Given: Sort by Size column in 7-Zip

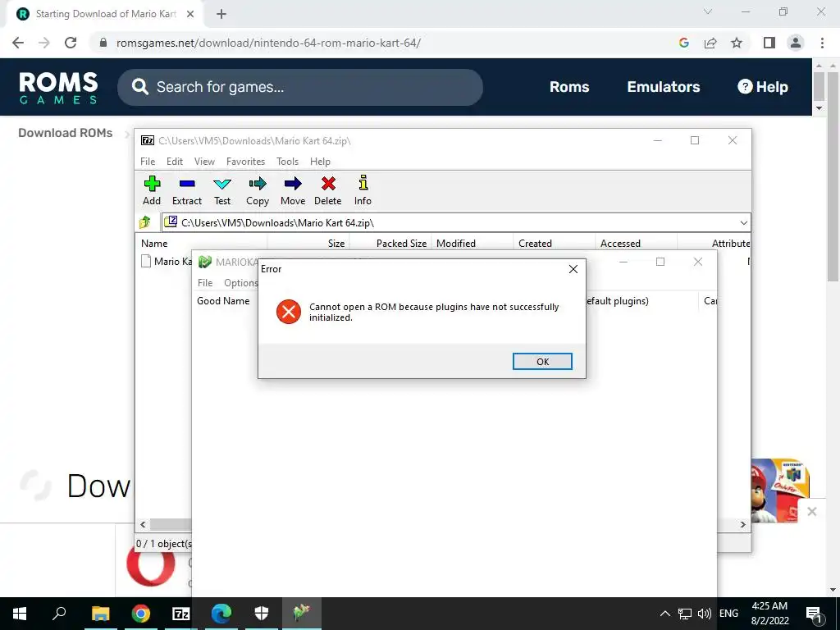Looking at the screenshot, I should (x=308, y=243).
